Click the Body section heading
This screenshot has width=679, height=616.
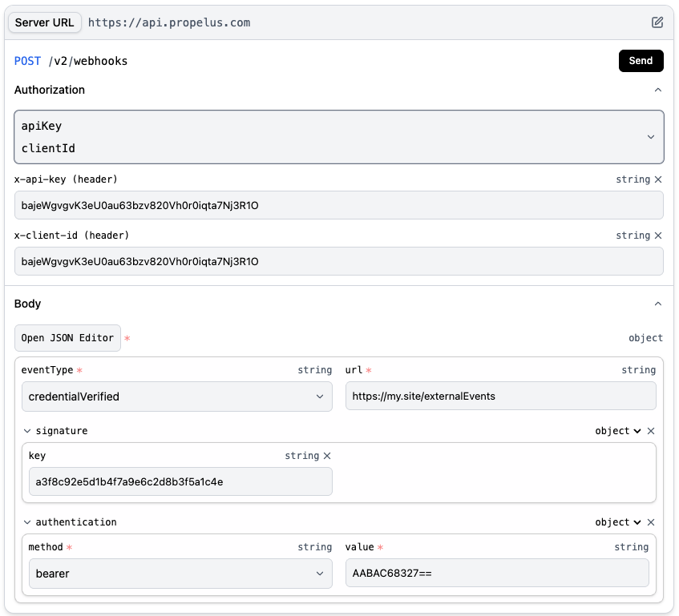28,304
